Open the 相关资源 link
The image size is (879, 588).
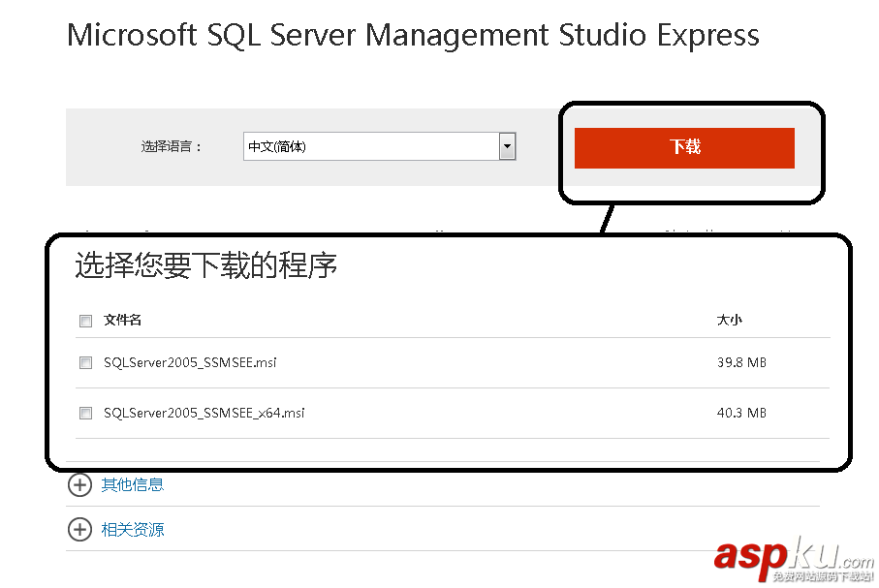click(x=133, y=530)
